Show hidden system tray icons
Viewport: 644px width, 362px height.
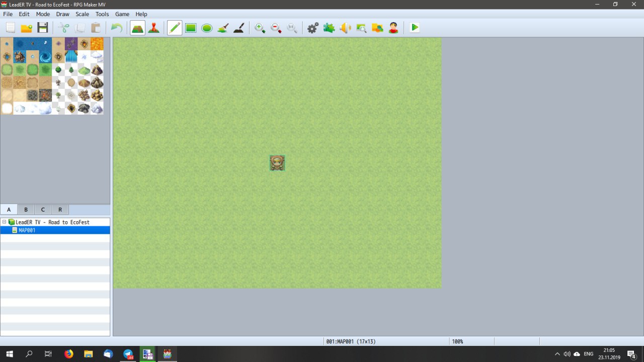pos(557,354)
